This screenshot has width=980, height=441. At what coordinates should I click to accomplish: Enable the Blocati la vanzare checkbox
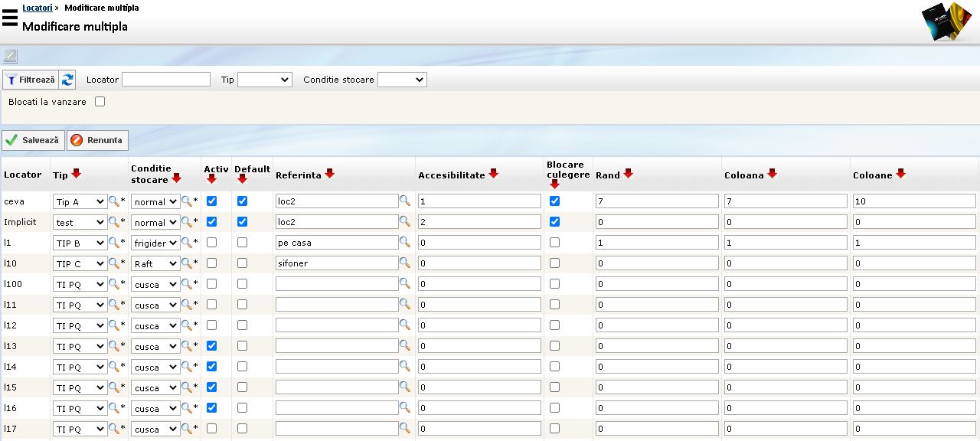(100, 101)
